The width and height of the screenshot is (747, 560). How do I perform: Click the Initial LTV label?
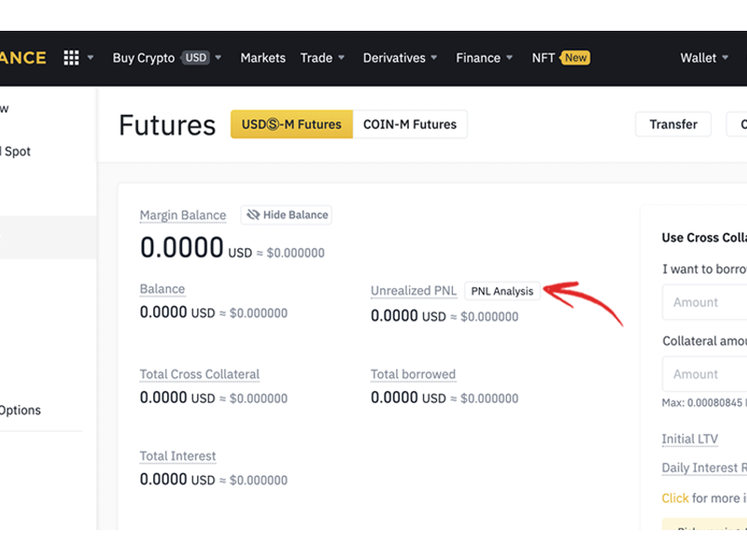[690, 439]
